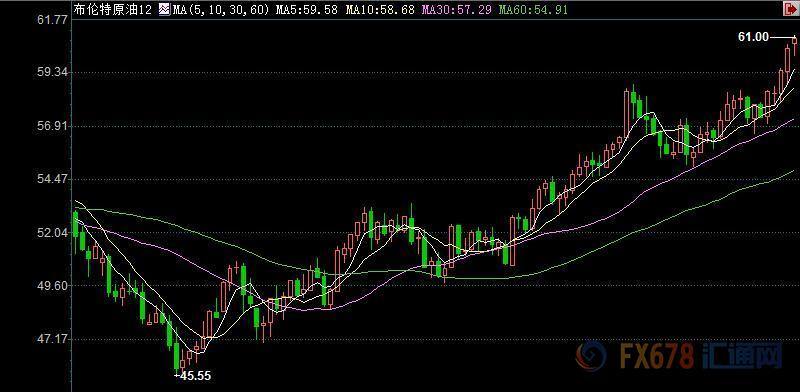This screenshot has height=392, width=800.
Task: Click the MA10:58.68 value label
Action: [380, 9]
